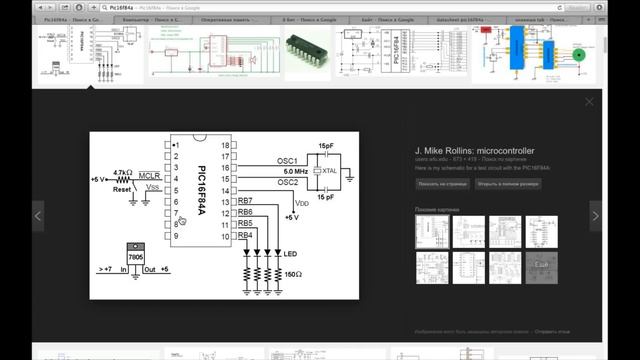The width and height of the screenshot is (640, 360).
Task: Show previous image with left arrow
Action: pyautogui.click(x=38, y=216)
